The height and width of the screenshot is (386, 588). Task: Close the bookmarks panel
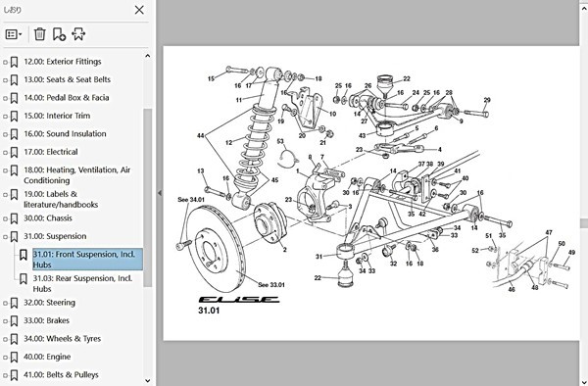click(x=139, y=10)
